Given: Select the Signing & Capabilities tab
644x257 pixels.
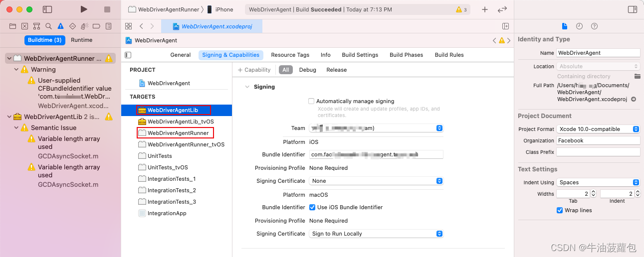Looking at the screenshot, I should (x=231, y=55).
